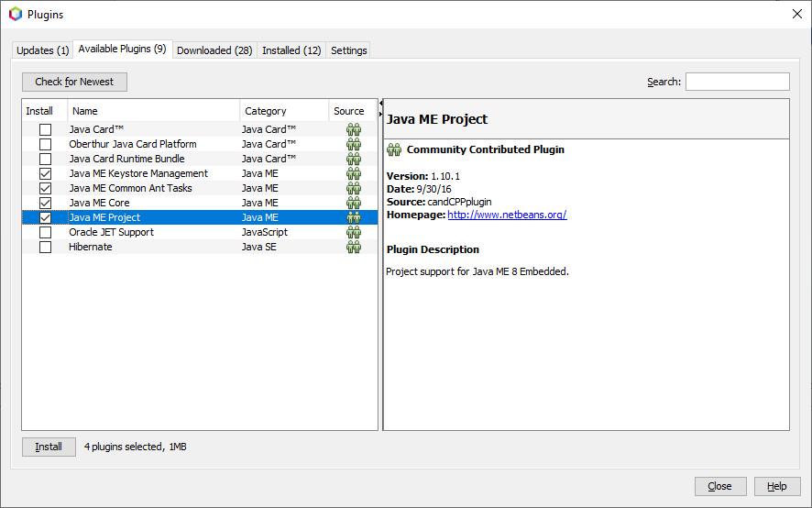Select the Java Card™ plugin name

point(96,129)
